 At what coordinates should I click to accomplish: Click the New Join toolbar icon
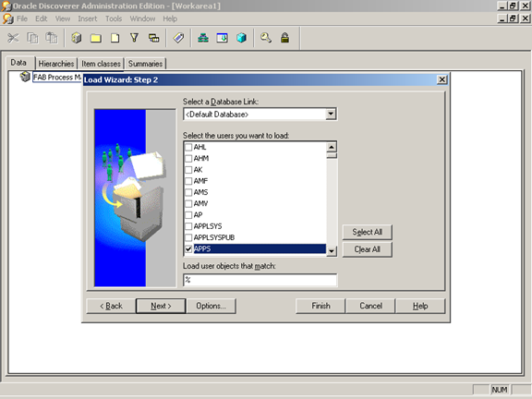point(153,38)
